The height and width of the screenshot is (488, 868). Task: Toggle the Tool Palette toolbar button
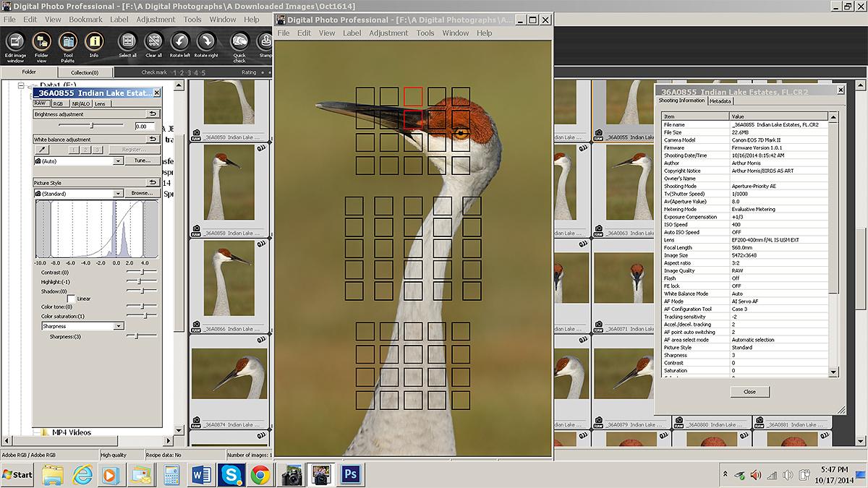(68, 46)
